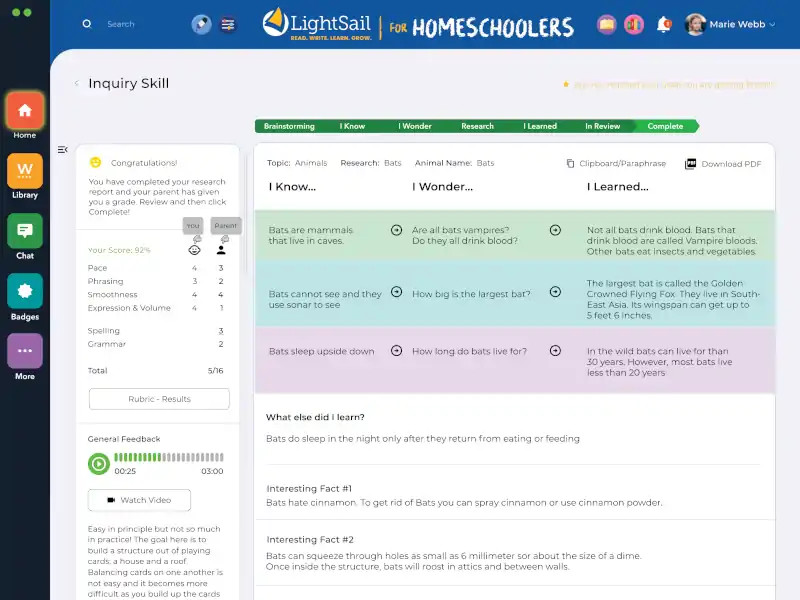
Task: Click the Download PDF icon
Action: tap(690, 163)
